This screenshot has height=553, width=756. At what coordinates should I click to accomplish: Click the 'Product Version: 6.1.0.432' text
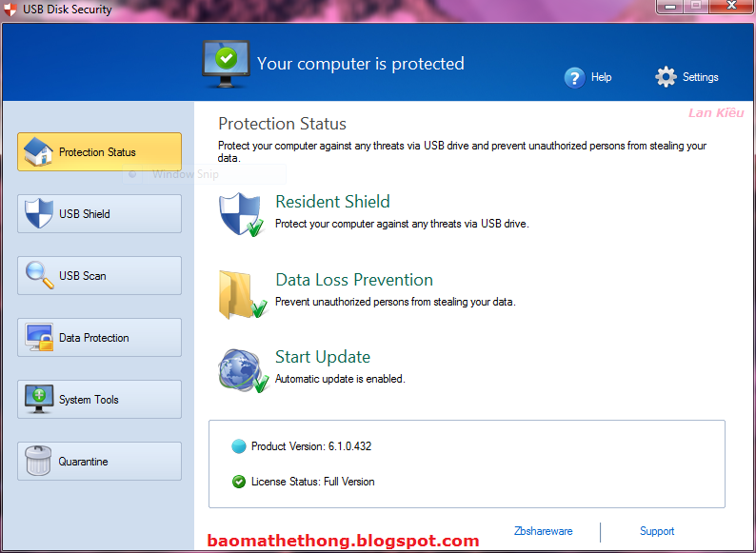311,446
